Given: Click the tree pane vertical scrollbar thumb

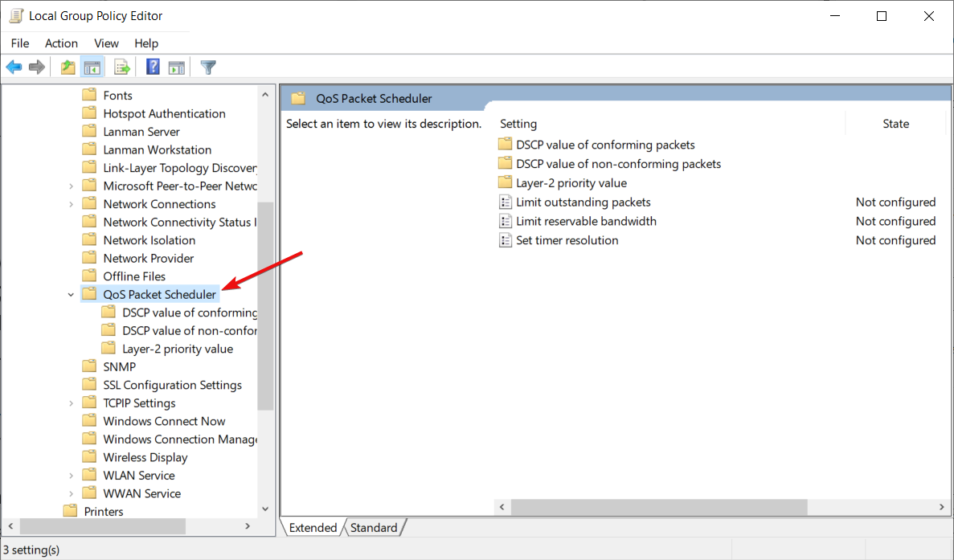Looking at the screenshot, I should [265, 306].
